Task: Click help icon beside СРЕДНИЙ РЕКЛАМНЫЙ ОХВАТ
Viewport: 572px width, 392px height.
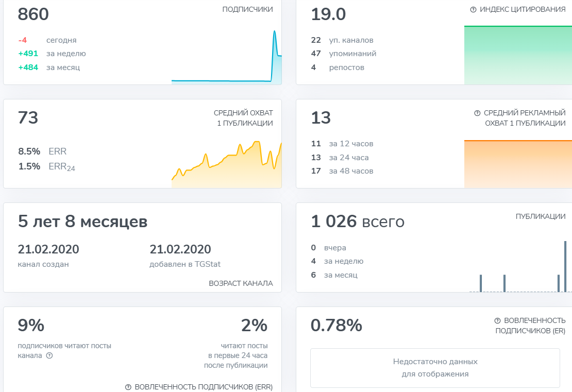Action: (x=477, y=113)
